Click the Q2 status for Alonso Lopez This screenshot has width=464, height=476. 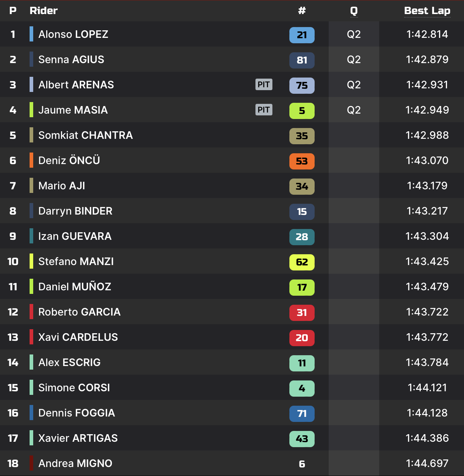[x=354, y=34]
